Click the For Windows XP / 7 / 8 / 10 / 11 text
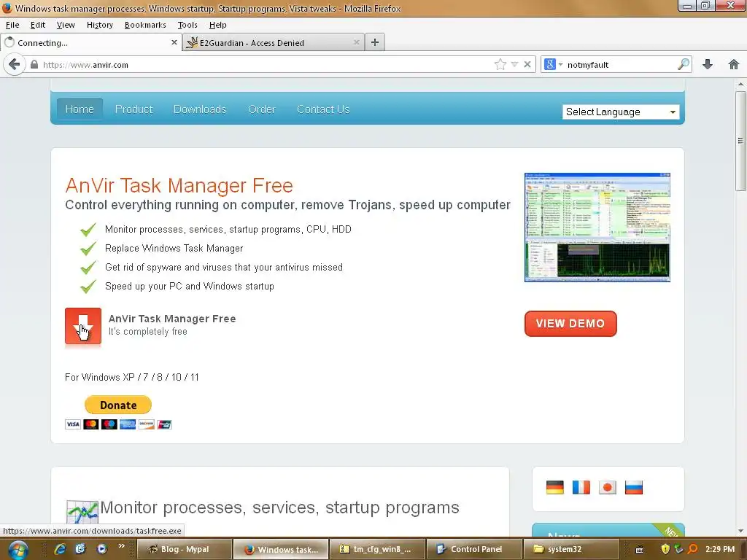 [132, 377]
